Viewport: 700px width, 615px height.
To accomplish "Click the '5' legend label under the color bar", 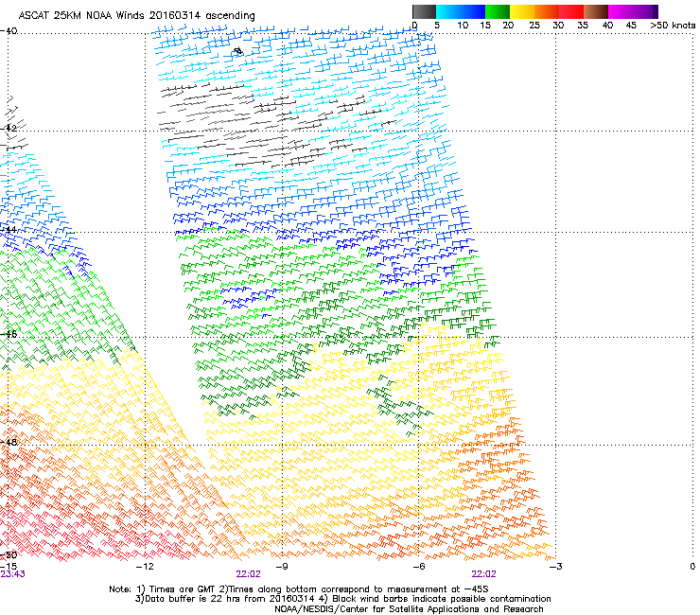I will (x=437, y=26).
